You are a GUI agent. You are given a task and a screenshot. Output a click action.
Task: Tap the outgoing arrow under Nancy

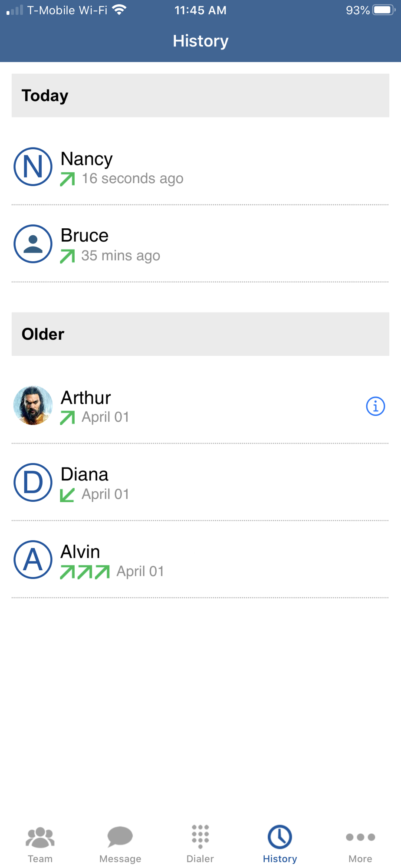(x=68, y=179)
